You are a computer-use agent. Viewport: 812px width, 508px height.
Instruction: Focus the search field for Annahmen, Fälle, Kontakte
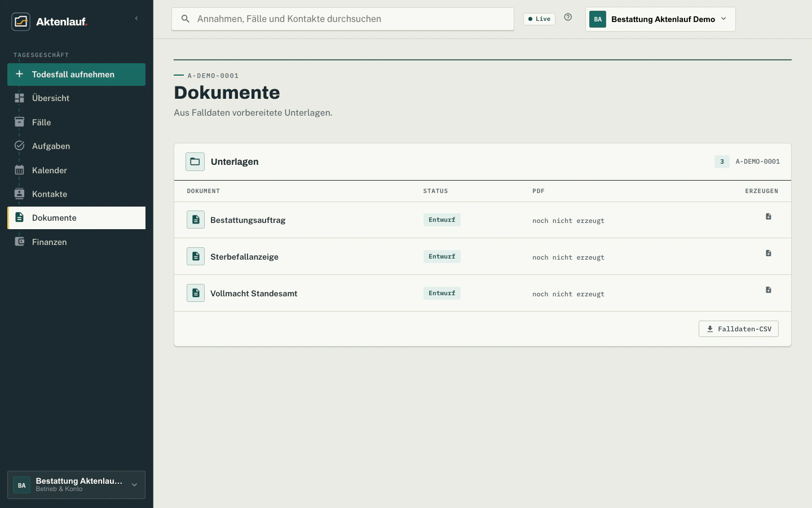(x=343, y=19)
